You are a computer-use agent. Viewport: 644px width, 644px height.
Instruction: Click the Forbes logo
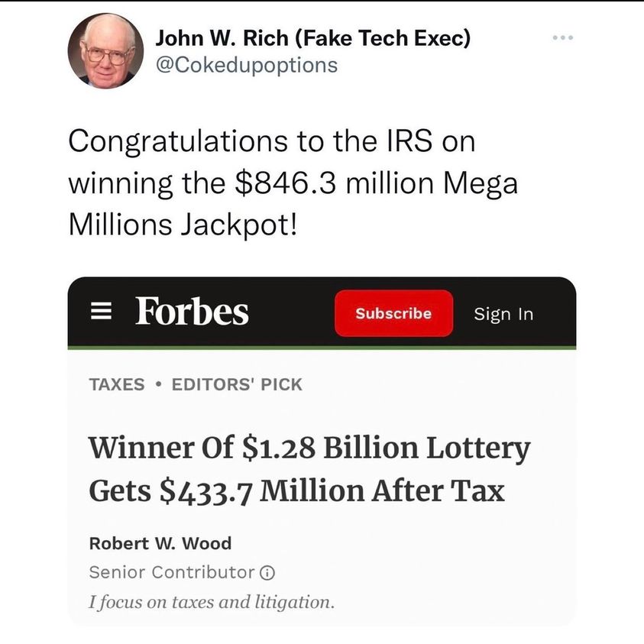click(x=193, y=312)
